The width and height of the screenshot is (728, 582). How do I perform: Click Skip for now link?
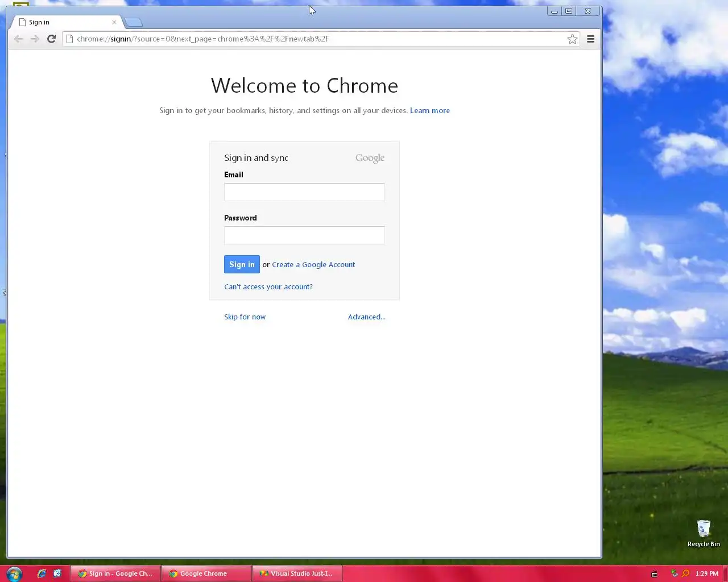click(245, 317)
